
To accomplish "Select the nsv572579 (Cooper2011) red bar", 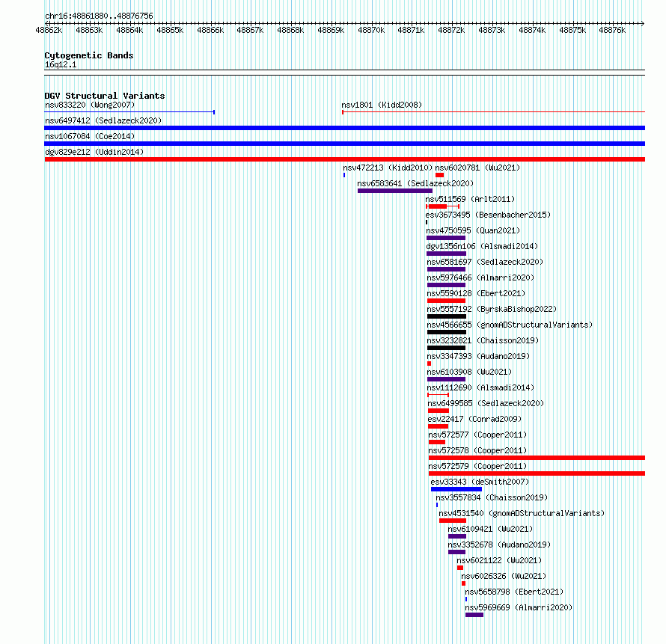I will point(537,473).
